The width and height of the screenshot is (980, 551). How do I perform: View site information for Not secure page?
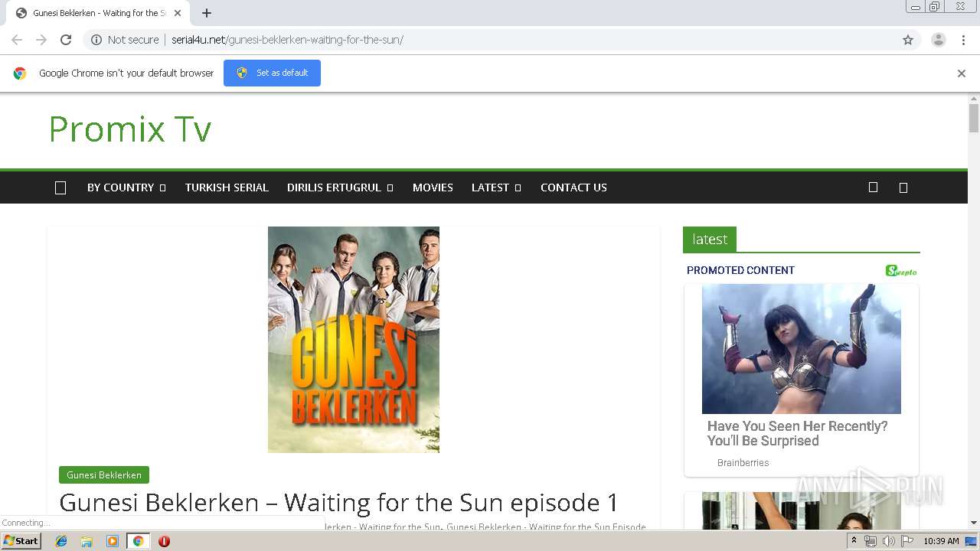click(125, 40)
